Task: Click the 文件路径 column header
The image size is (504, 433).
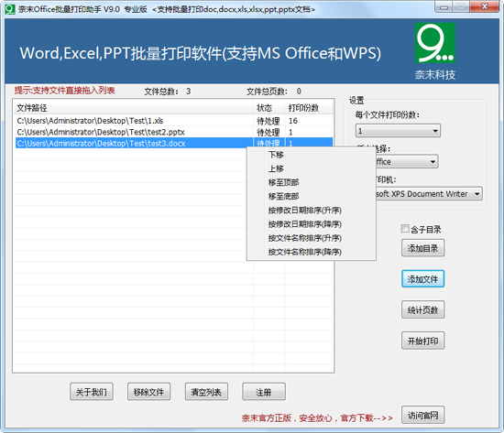Action: tap(134, 108)
